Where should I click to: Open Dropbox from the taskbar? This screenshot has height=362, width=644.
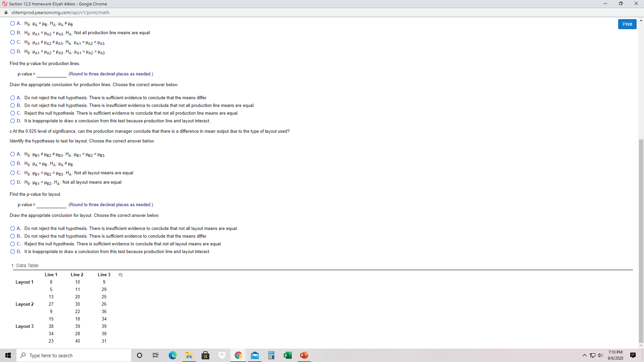pyautogui.click(x=222, y=355)
